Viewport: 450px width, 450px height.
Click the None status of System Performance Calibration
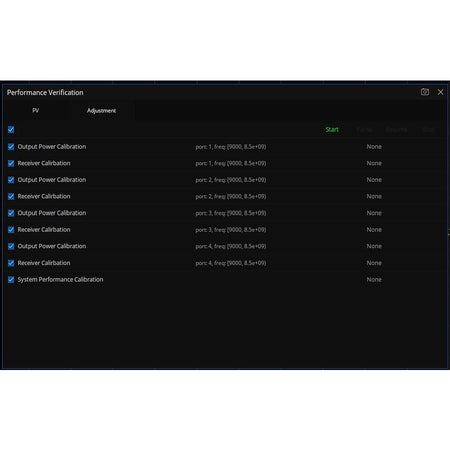(x=374, y=280)
